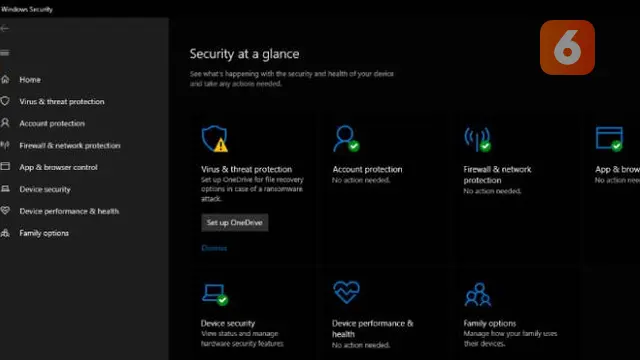Open Virus & threat protection tile title
Screen dimensions: 640x360
click(246, 169)
